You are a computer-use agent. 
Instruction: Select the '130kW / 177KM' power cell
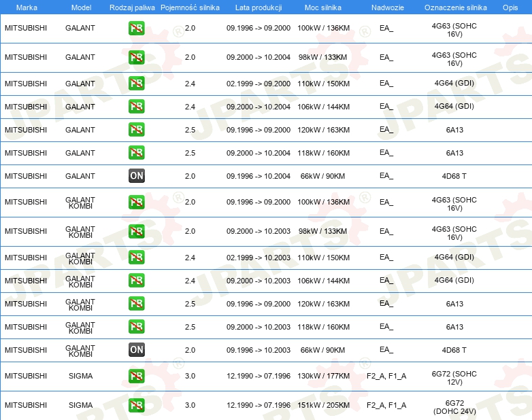click(x=323, y=376)
